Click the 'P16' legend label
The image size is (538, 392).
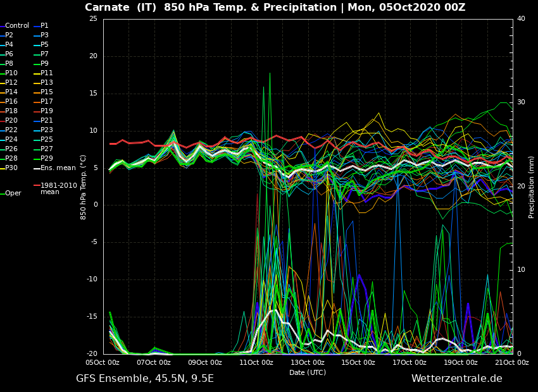pyautogui.click(x=11, y=101)
